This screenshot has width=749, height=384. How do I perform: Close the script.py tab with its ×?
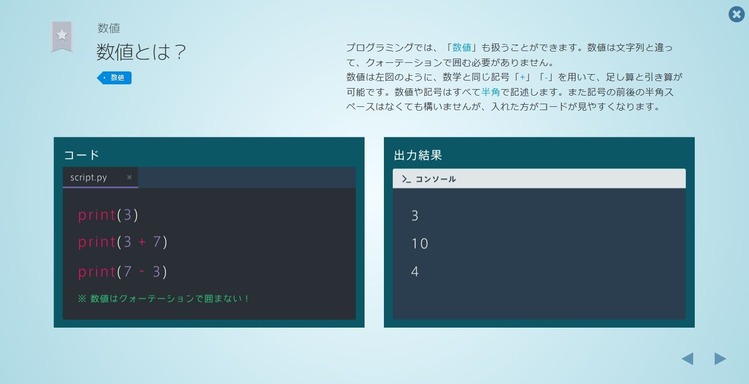129,177
